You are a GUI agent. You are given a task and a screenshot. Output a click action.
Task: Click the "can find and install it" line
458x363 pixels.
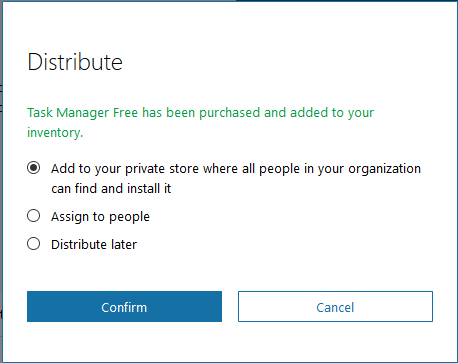111,189
